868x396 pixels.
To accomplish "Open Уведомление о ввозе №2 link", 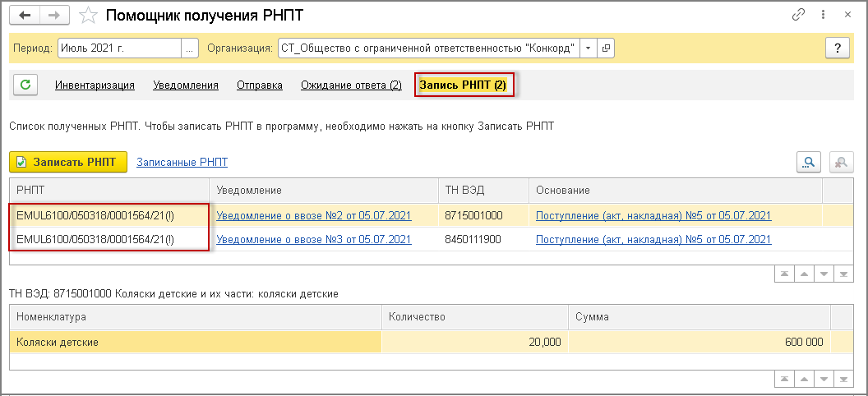I will 313,216.
